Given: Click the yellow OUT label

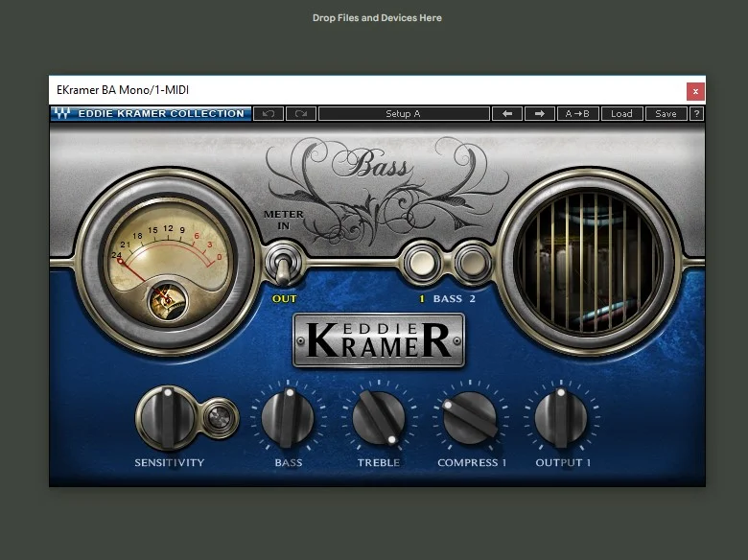Looking at the screenshot, I should point(284,299).
